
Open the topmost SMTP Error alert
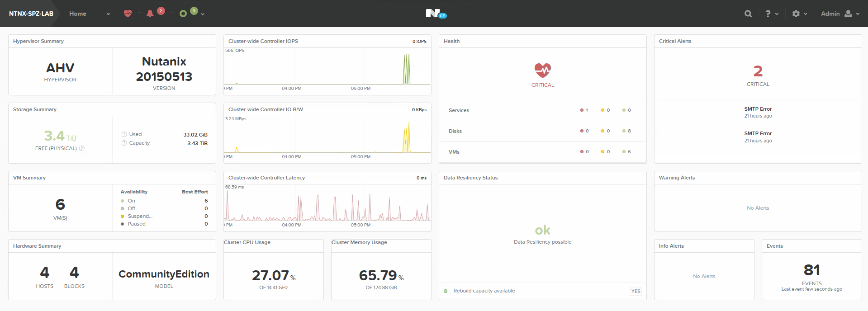pyautogui.click(x=758, y=109)
